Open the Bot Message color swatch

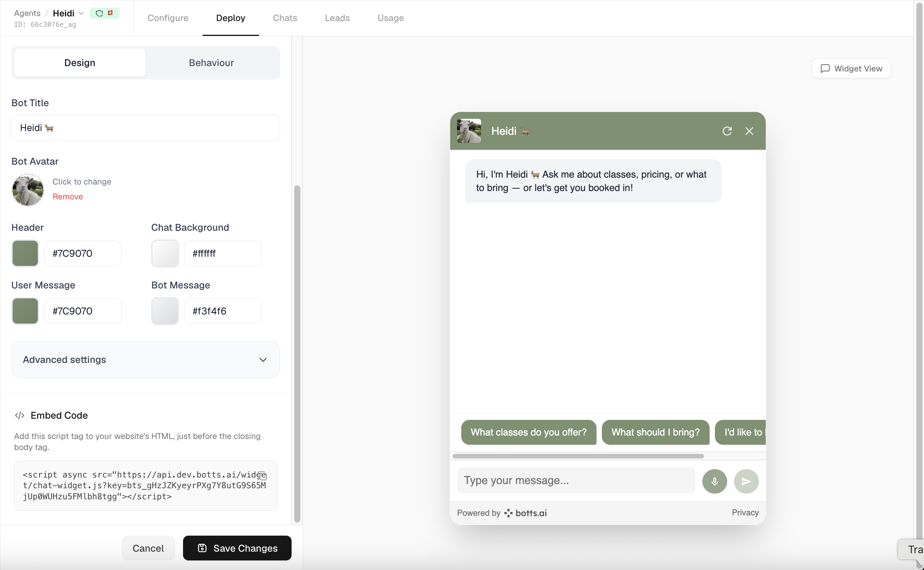[165, 311]
